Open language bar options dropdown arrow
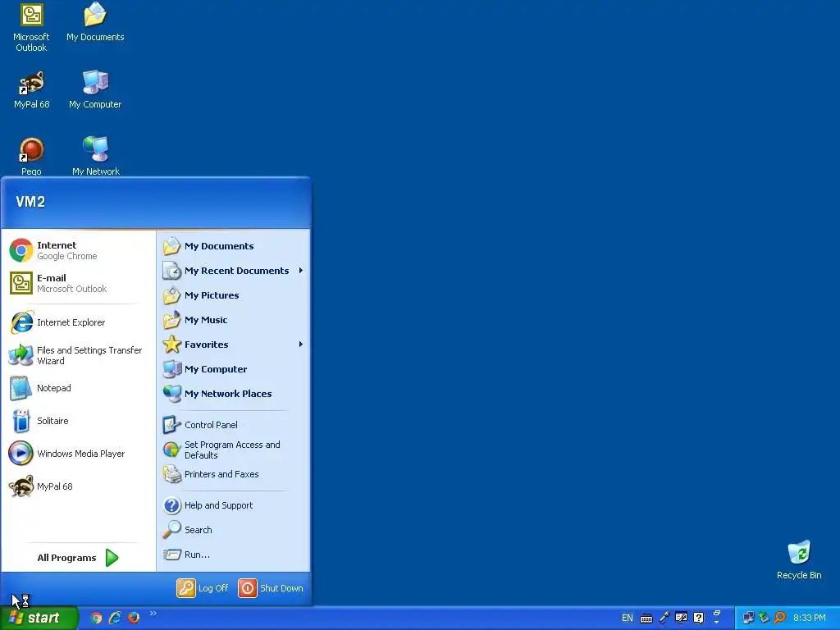Image resolution: width=840 pixels, height=630 pixels. (x=717, y=622)
